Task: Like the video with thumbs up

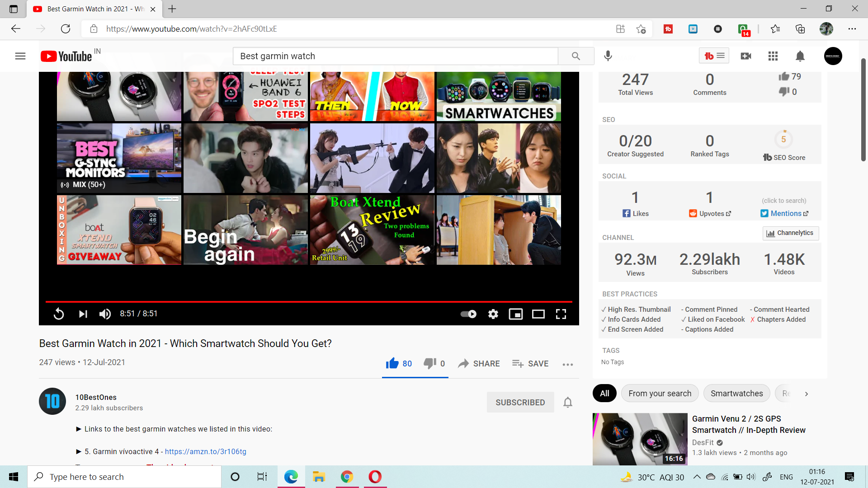Action: pos(399,364)
